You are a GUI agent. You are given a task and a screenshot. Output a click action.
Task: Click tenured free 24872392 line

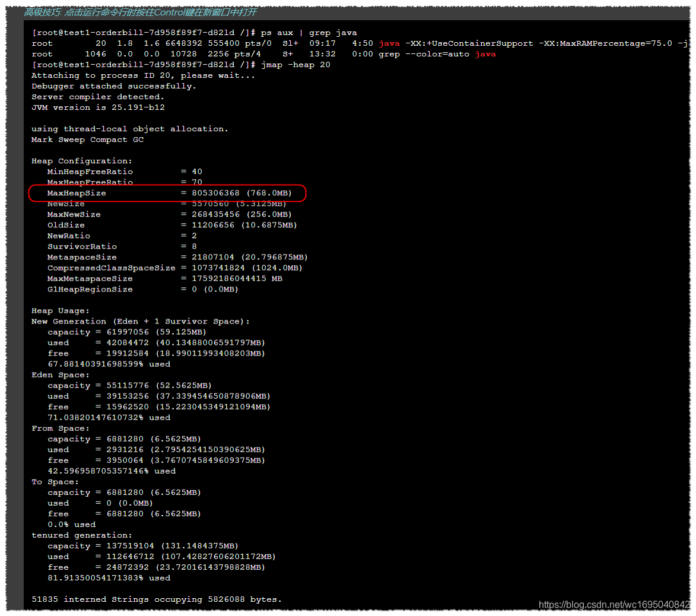[x=156, y=567]
